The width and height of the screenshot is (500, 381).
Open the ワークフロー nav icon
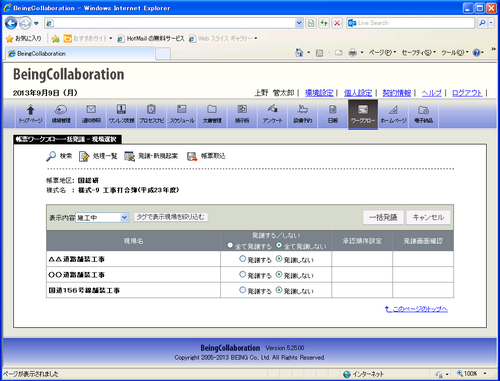363,114
